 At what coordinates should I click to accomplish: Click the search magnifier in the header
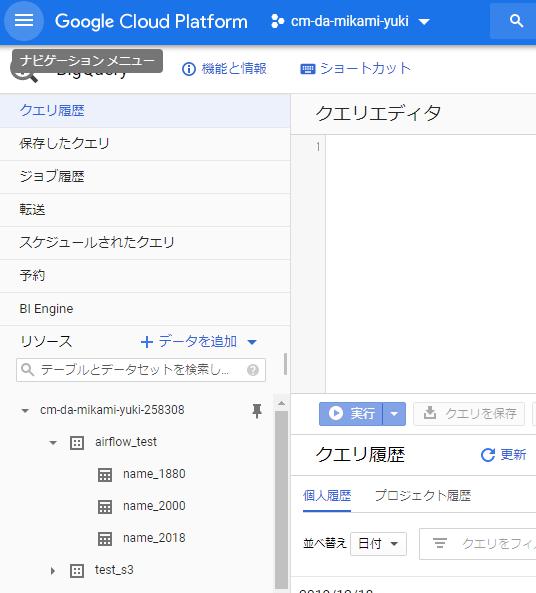click(516, 21)
